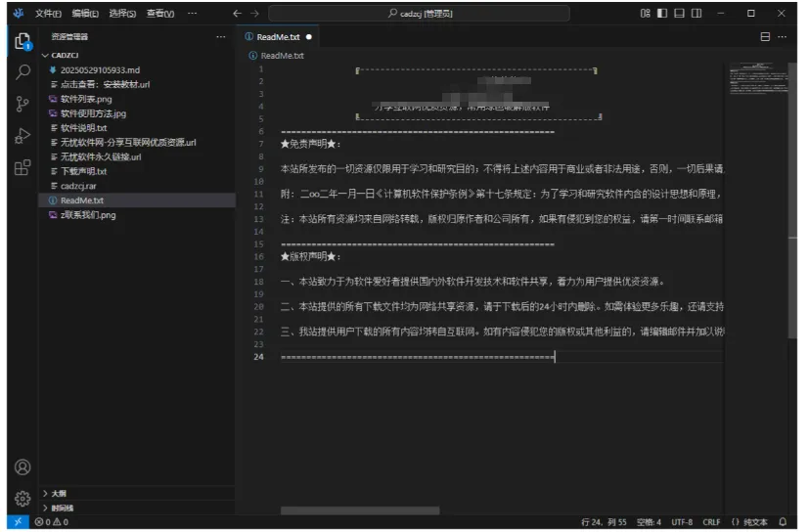809x532 pixels.
Task: Click the horizontal scrollbar in the editor
Action: coord(360,510)
